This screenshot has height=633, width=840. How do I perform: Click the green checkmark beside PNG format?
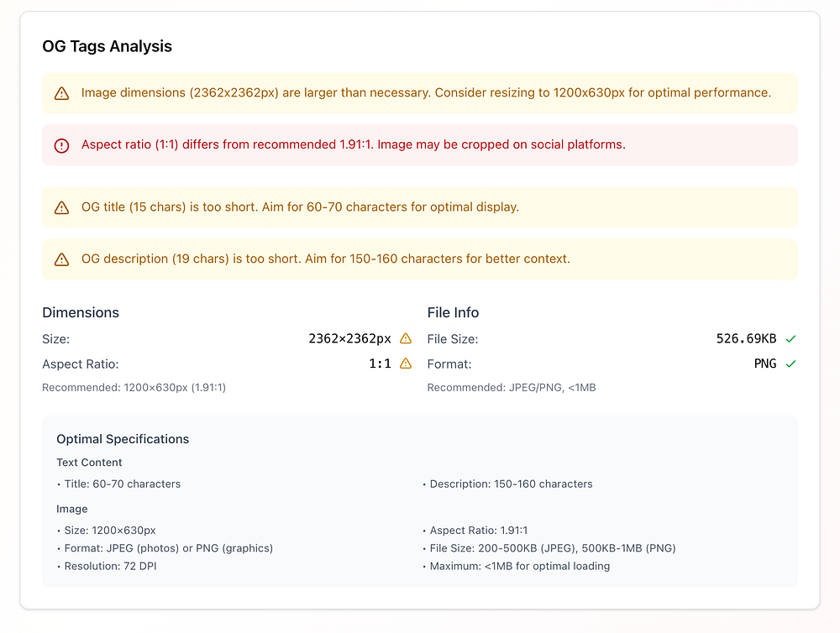tap(790, 364)
